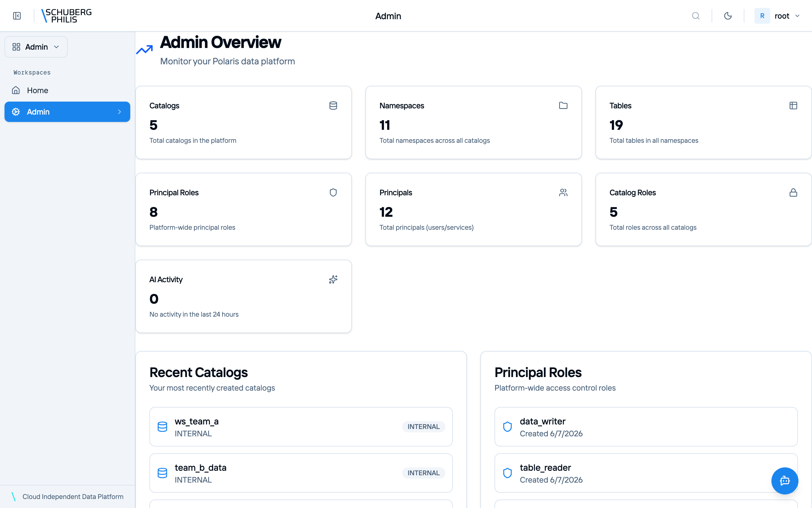This screenshot has width=812, height=508.
Task: Click the workspace switcher grid icon
Action: click(x=16, y=47)
